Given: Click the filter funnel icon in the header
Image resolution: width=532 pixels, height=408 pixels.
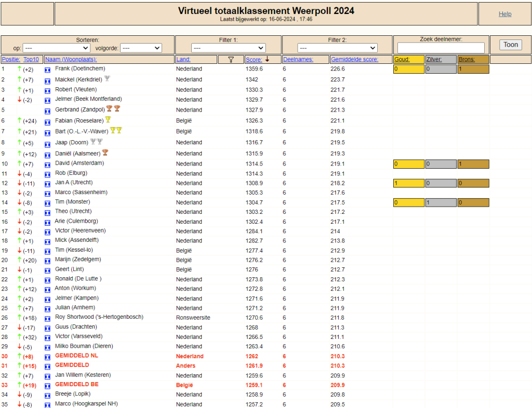Looking at the screenshot, I should coord(231,60).
